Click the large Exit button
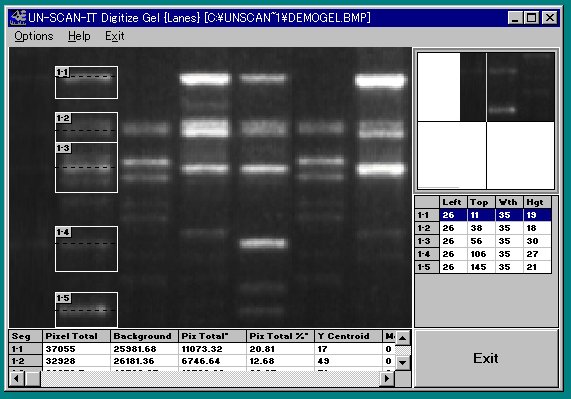Screen dimensions: 571x399 click(x=486, y=358)
